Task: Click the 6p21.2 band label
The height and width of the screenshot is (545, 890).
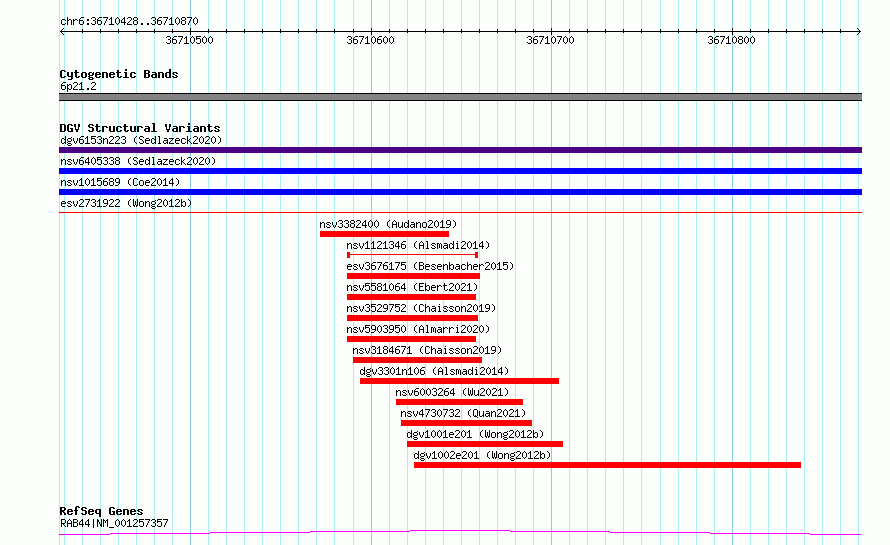Action: (x=78, y=86)
